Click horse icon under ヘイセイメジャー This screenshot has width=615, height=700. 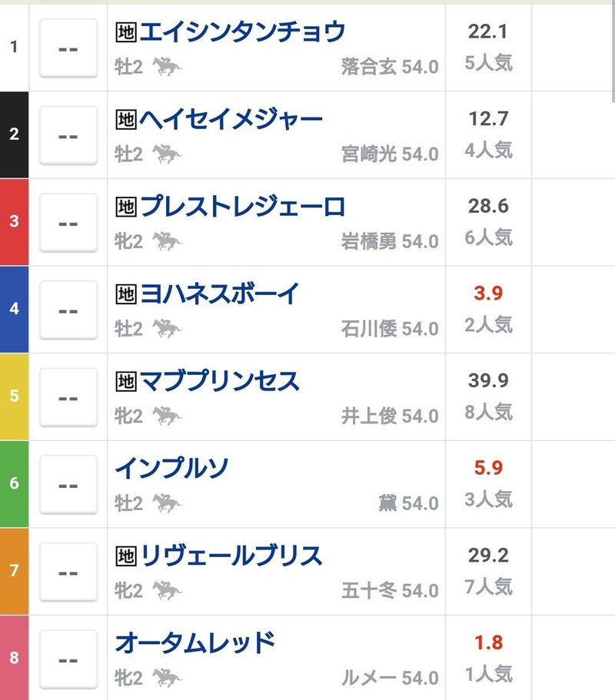tap(167, 154)
